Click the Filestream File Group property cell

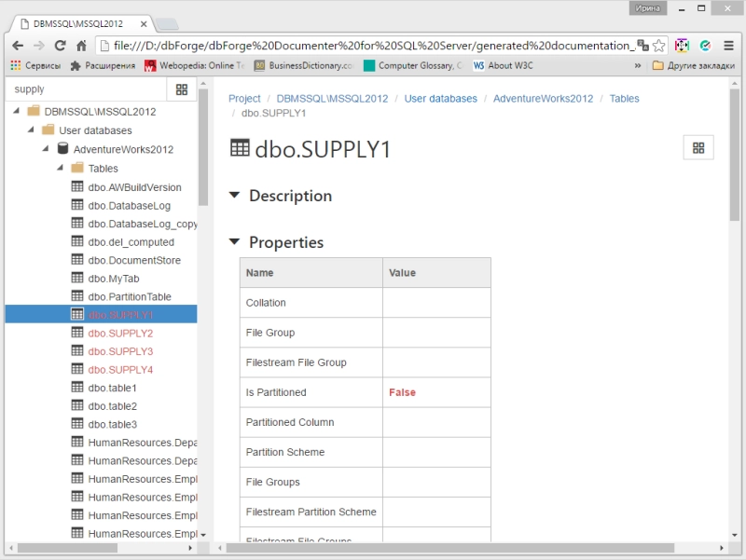pyautogui.click(x=311, y=362)
